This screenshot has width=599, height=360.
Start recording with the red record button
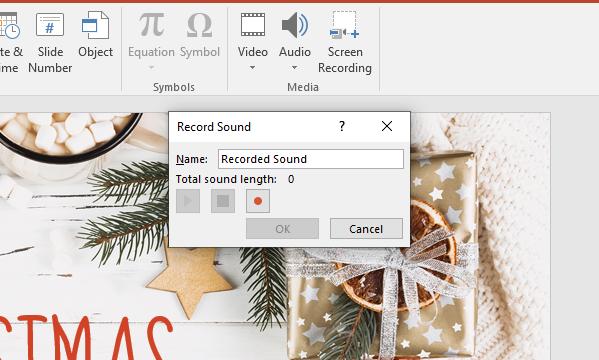click(x=258, y=201)
